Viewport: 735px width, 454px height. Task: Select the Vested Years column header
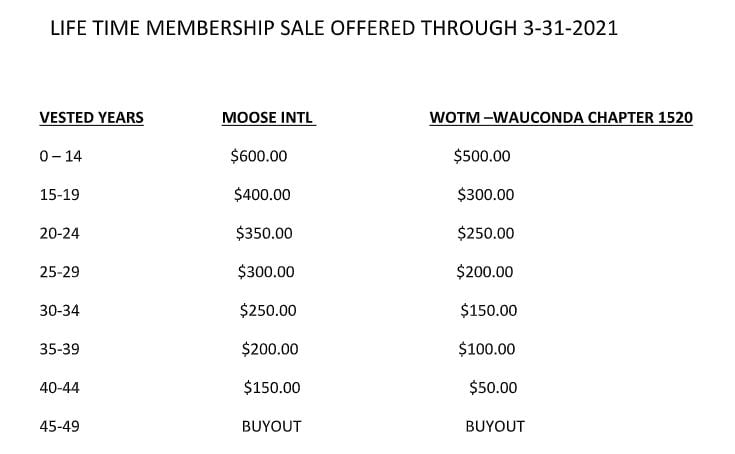91,118
